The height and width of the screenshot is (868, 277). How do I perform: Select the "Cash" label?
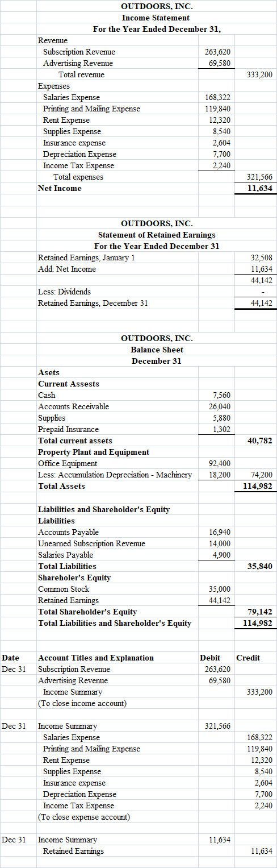[47, 395]
